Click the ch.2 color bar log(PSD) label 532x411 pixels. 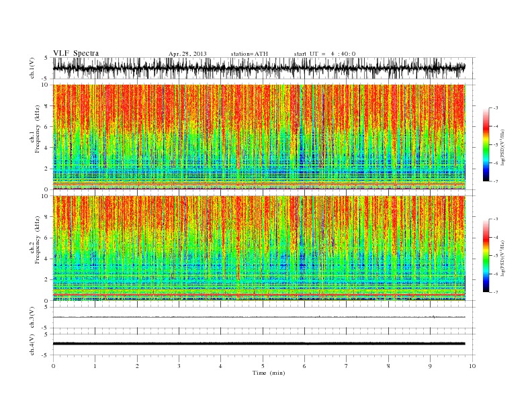504,258
